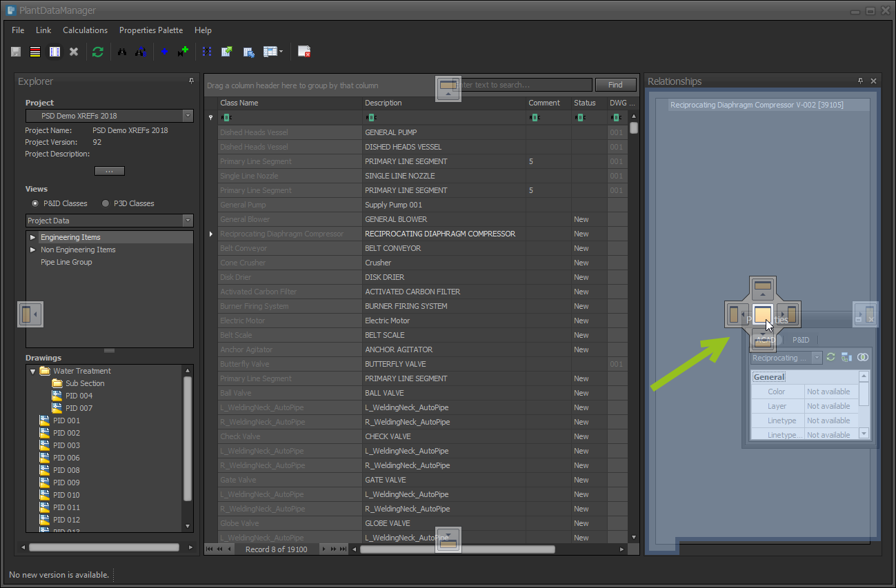Click the data grid horizontal scrollbar

[x=457, y=549]
